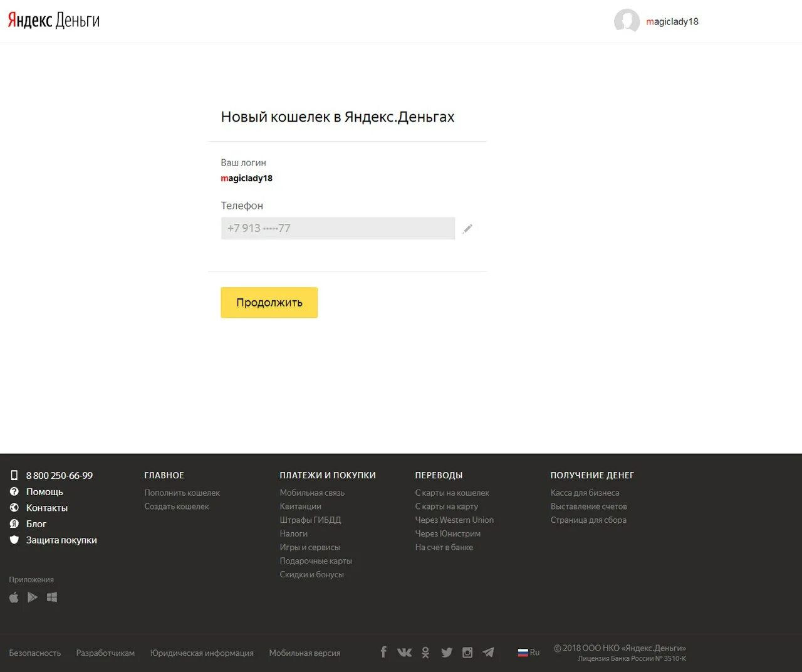Click the ГЛАВНОЕ footer heading

click(x=164, y=476)
